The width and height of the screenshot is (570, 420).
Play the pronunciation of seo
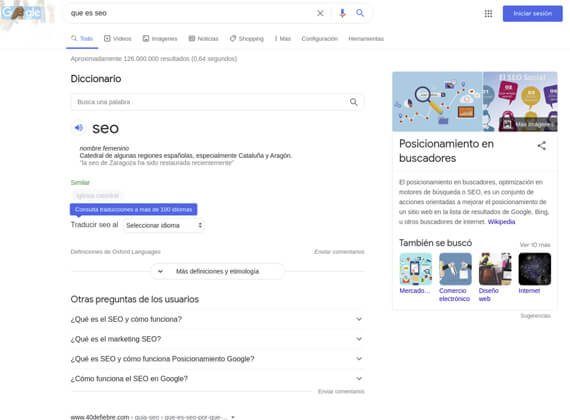click(79, 128)
